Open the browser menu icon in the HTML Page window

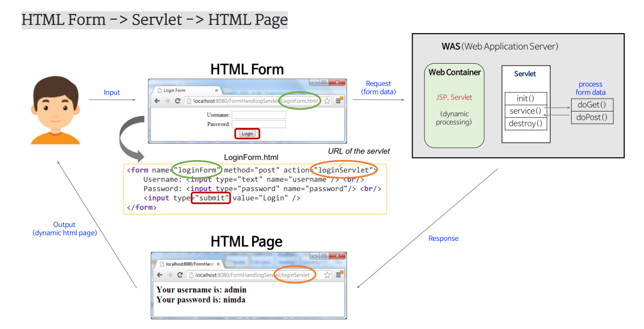(339, 275)
